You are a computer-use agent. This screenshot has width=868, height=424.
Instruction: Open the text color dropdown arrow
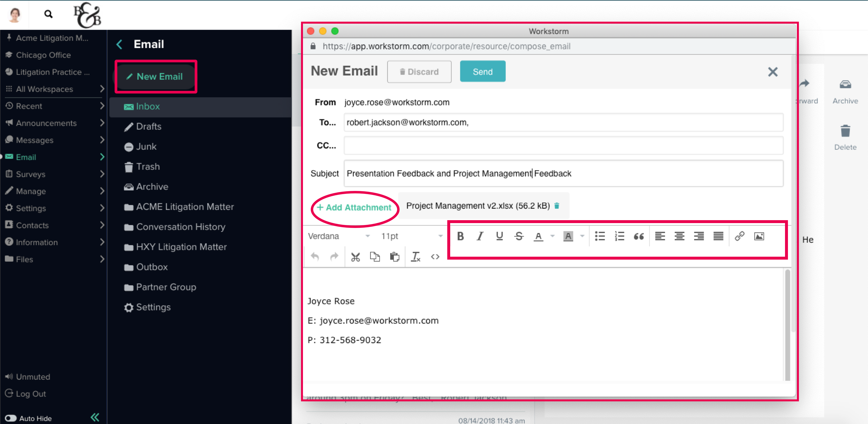pyautogui.click(x=552, y=236)
